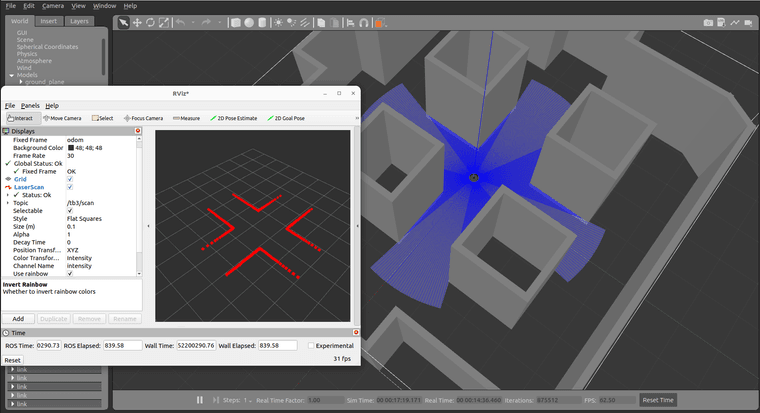760x413 pixels.
Task: Click the Background Color swatch 48; 48; 48
Action: (71, 148)
